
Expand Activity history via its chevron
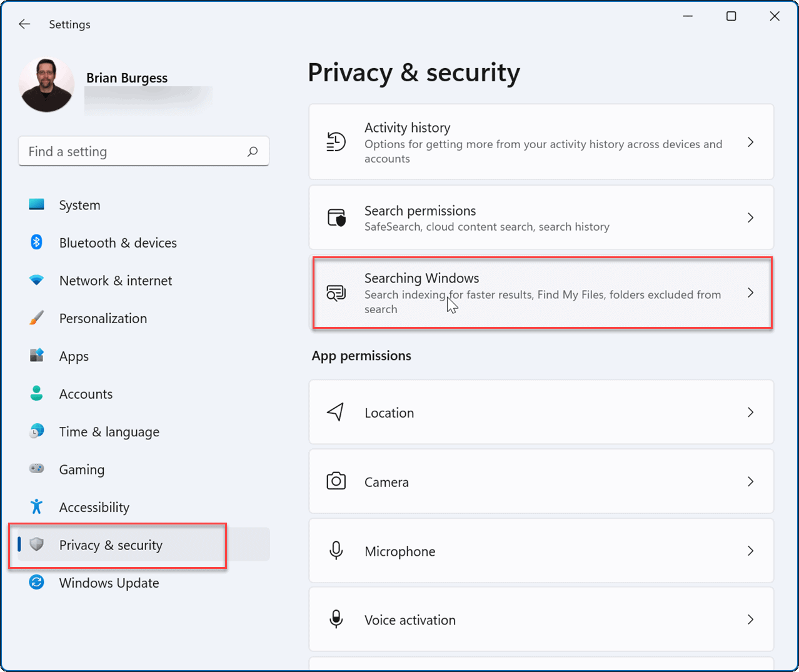pos(750,143)
